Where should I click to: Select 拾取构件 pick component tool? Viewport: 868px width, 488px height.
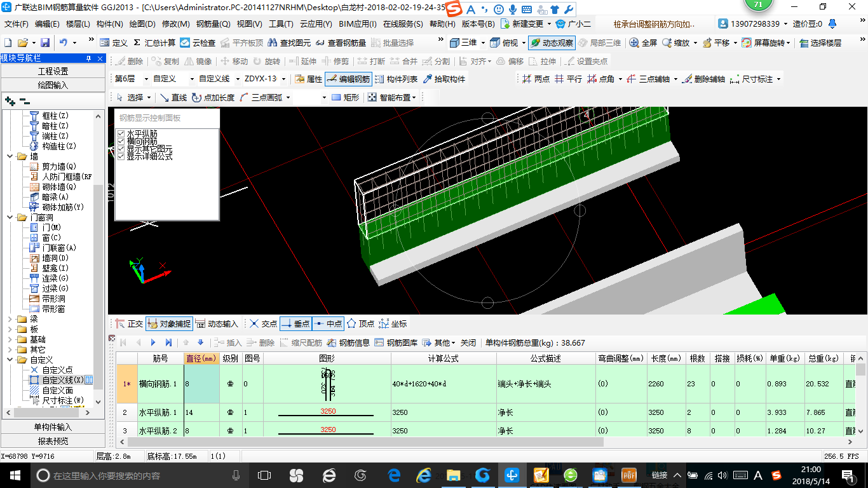coord(444,79)
